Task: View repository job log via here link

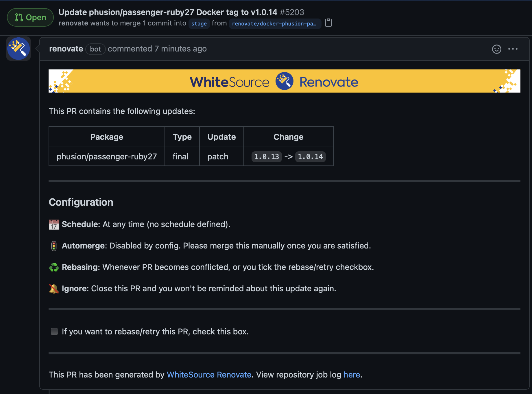Action: pyautogui.click(x=352, y=375)
